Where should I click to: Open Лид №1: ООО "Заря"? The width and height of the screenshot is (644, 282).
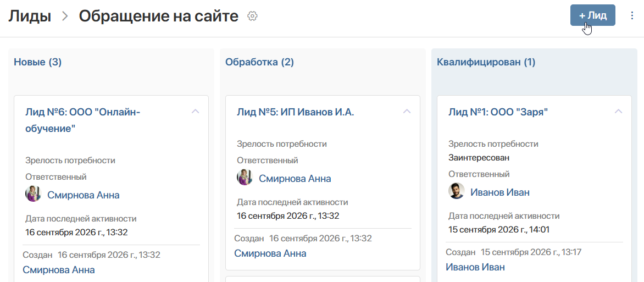(498, 112)
